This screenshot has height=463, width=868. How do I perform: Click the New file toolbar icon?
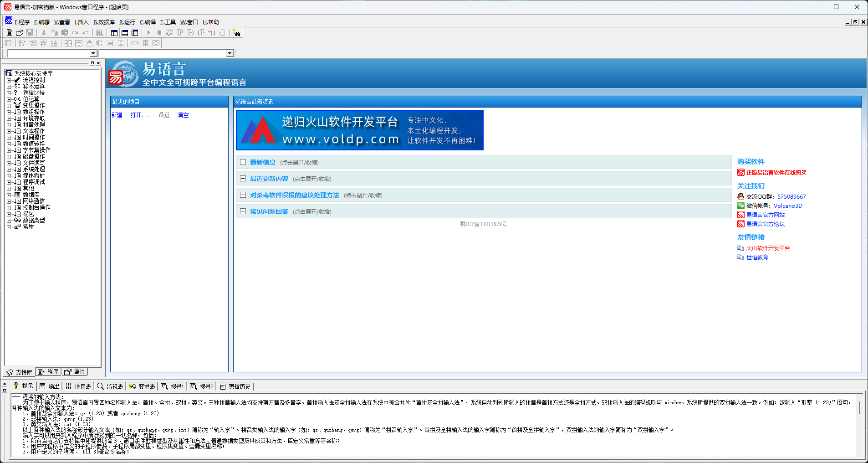[x=9, y=33]
